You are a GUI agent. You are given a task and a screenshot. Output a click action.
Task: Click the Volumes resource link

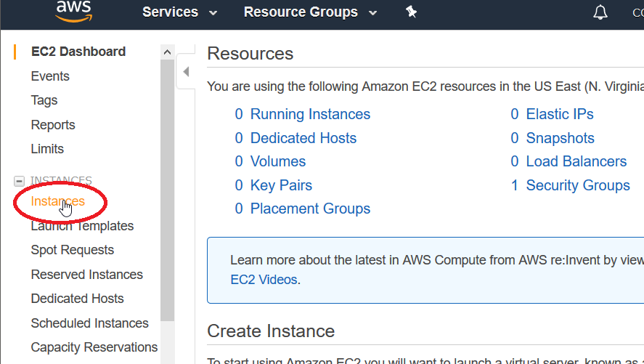coord(277,161)
